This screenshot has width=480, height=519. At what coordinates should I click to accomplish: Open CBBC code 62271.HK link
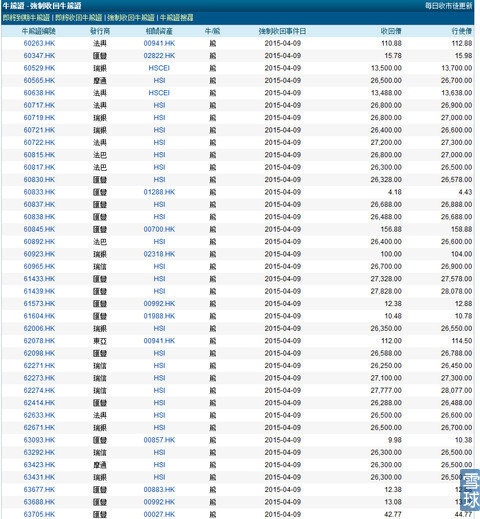39,366
